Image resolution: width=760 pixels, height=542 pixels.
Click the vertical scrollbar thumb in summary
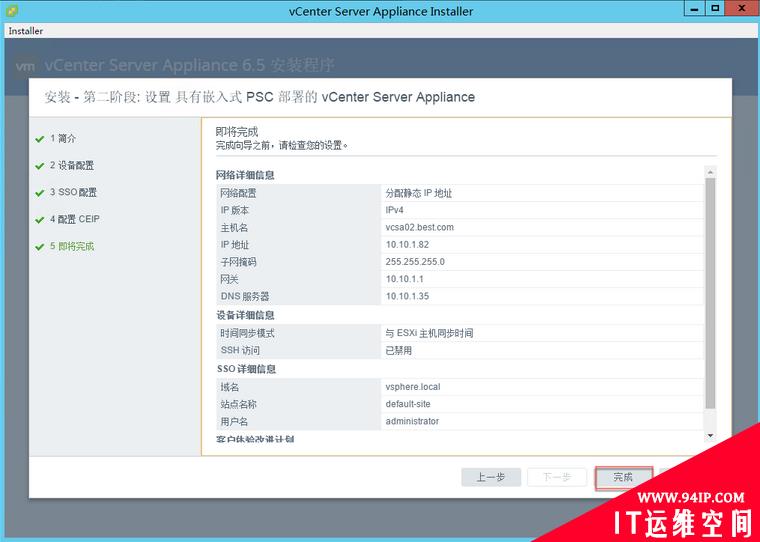pos(711,293)
